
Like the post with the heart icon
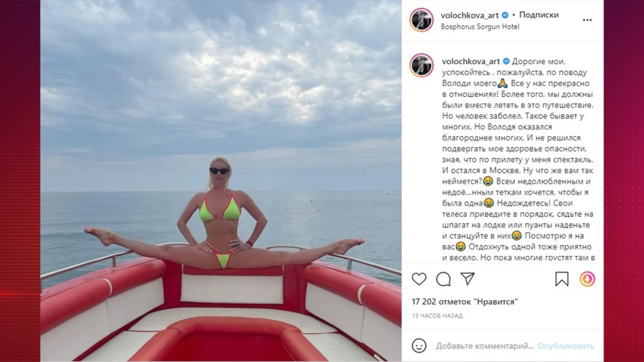coord(419,279)
